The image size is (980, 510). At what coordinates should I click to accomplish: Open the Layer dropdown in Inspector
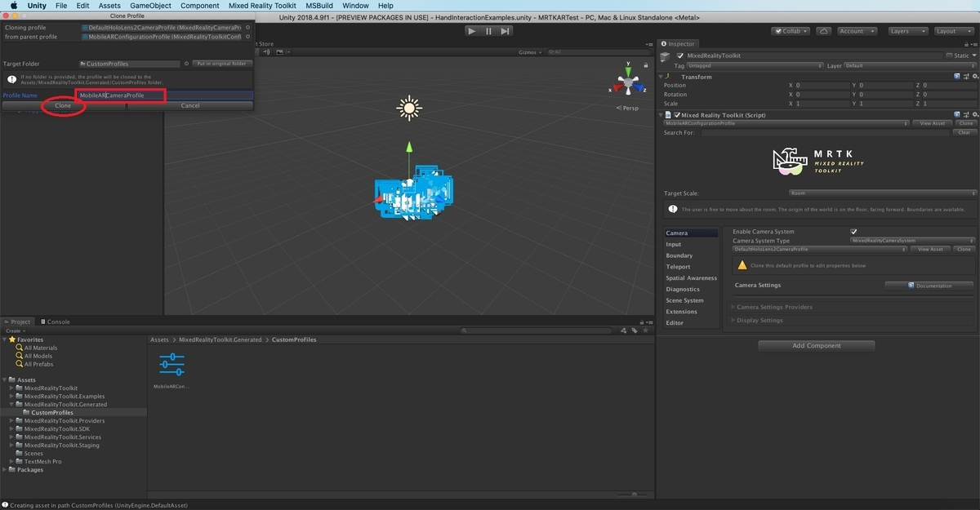(x=910, y=65)
